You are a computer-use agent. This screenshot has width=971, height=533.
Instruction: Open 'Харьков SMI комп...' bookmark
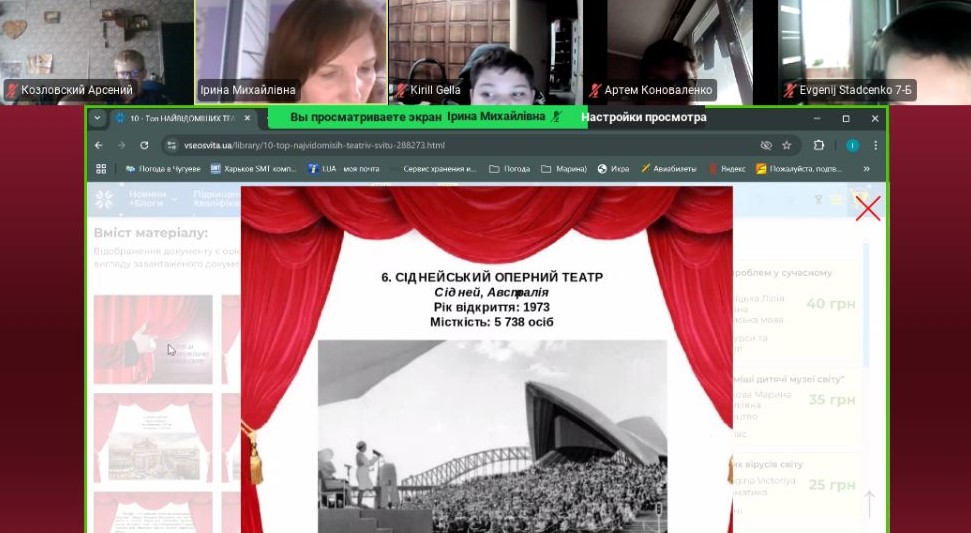point(254,168)
